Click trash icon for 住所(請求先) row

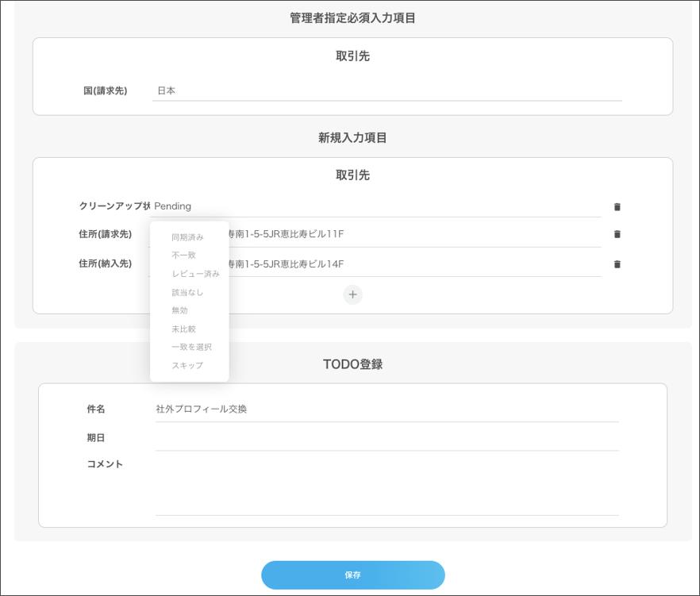[x=617, y=234]
